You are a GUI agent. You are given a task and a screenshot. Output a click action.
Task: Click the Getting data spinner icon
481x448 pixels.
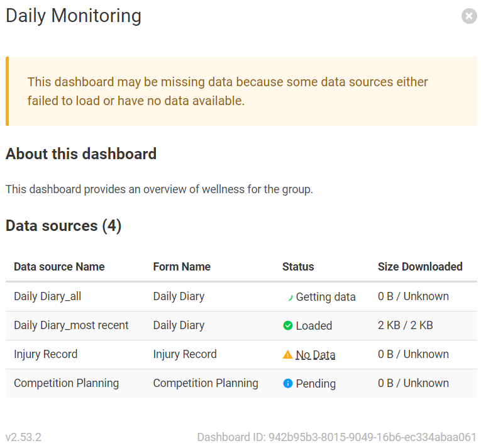(289, 297)
